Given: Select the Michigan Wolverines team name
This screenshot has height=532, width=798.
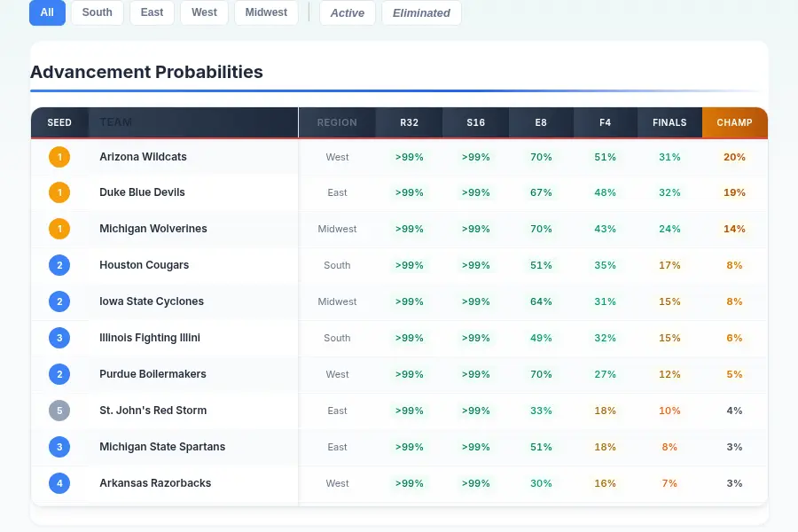Looking at the screenshot, I should tap(153, 229).
